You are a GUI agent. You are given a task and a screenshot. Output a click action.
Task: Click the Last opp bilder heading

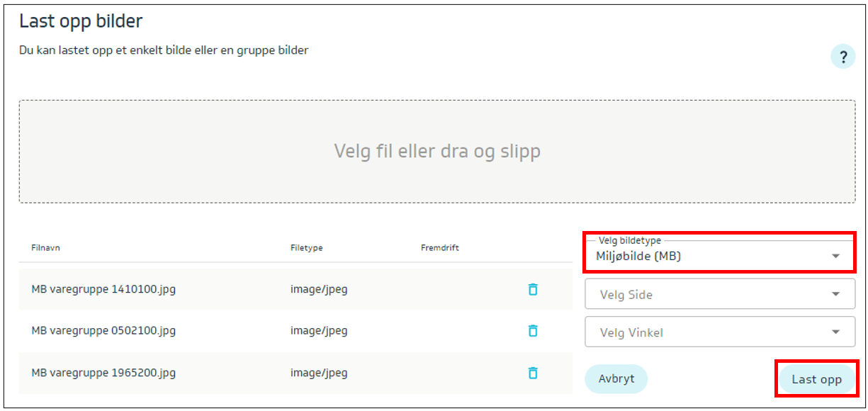click(x=81, y=21)
